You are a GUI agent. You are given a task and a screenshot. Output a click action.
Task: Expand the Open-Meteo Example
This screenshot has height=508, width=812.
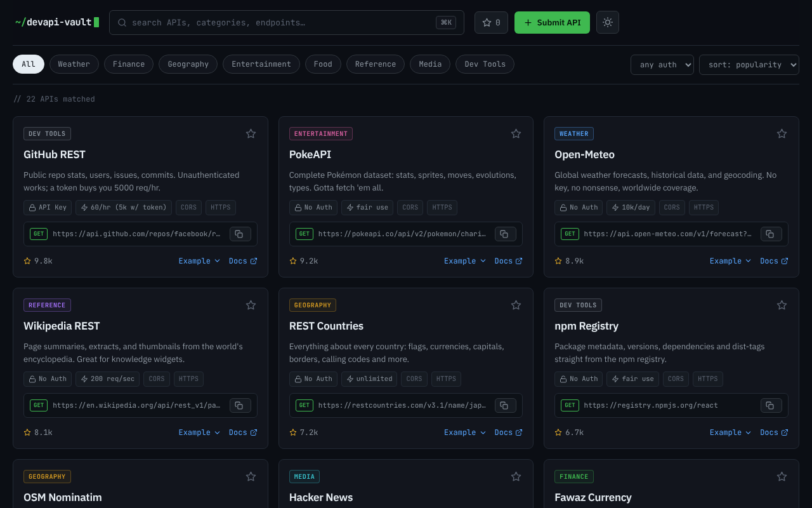click(x=730, y=261)
